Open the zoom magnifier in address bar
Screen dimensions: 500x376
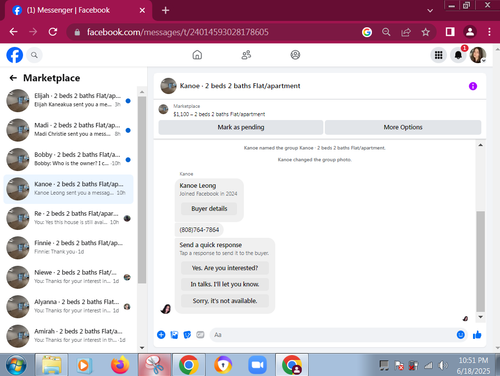[x=386, y=32]
